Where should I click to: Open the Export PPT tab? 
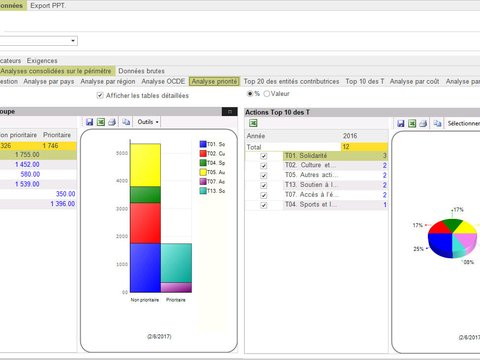(x=48, y=6)
